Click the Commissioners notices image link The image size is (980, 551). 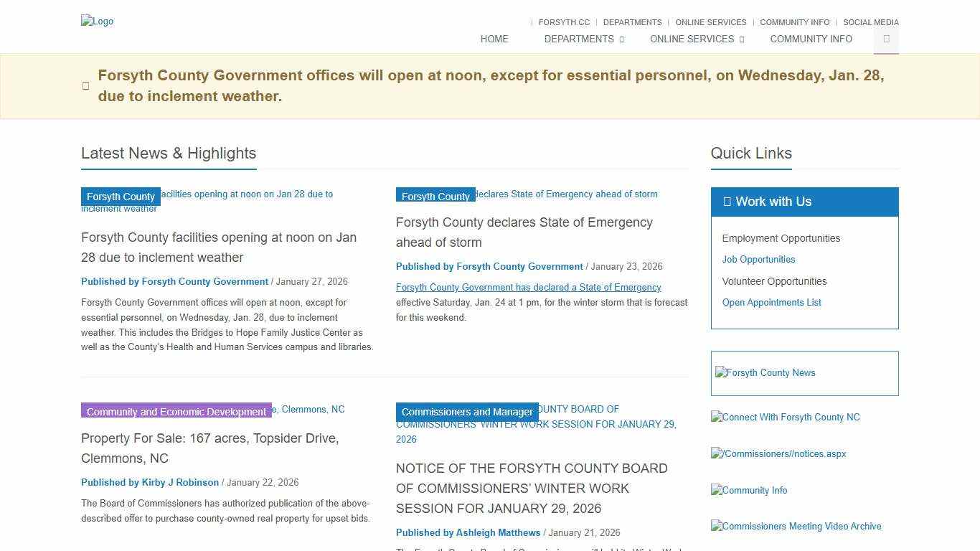pos(779,454)
